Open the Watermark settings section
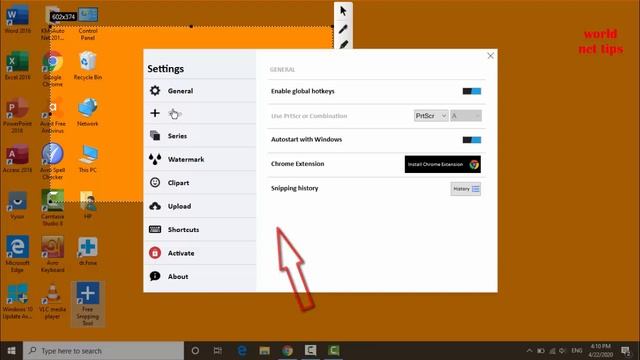640x360 pixels. [200, 159]
